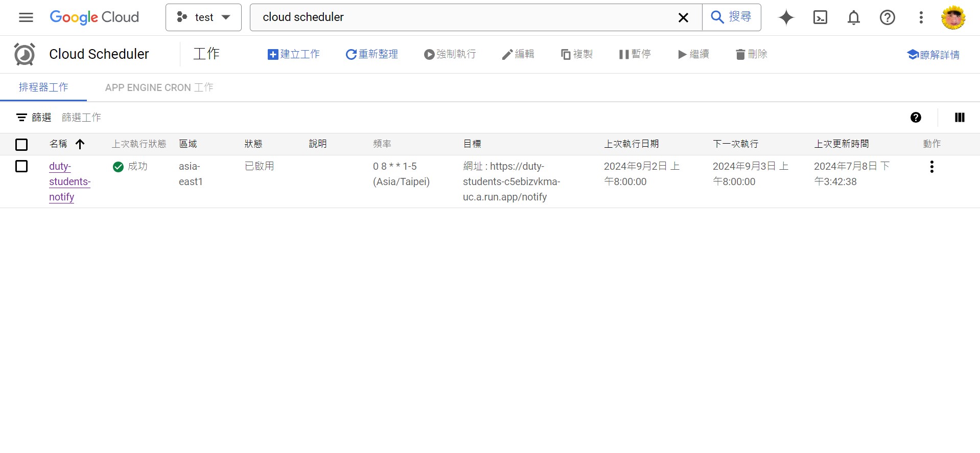Click the 暫停 pause button

click(635, 54)
